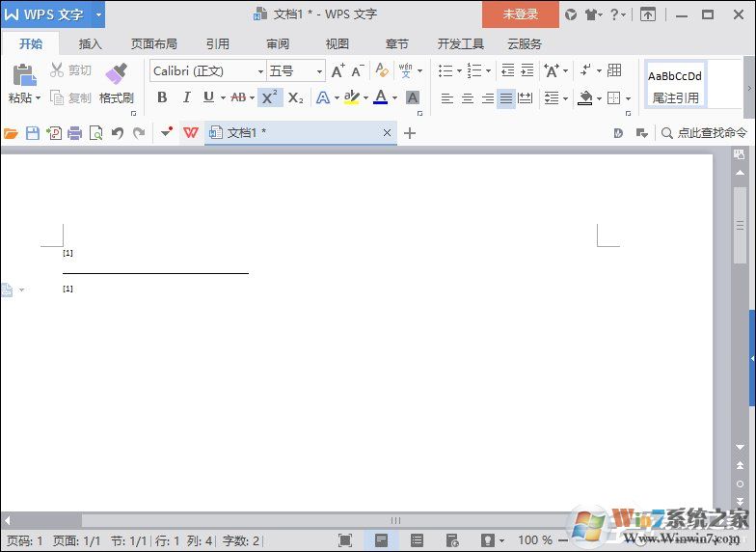
Task: Open the 云服务 tab
Action: (x=525, y=44)
